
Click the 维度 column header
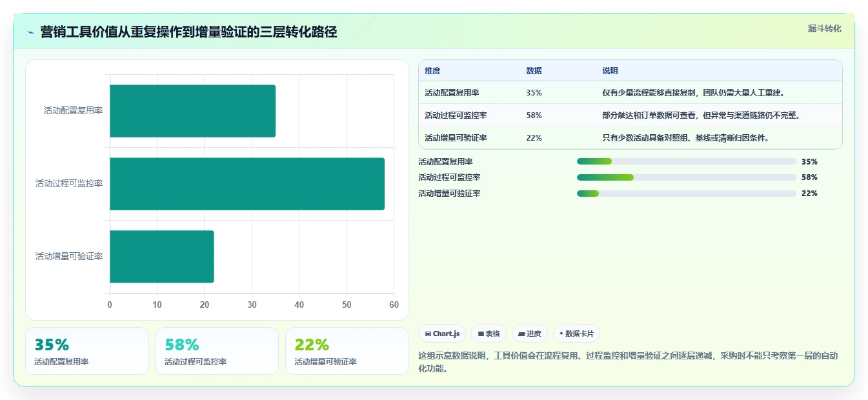click(432, 71)
